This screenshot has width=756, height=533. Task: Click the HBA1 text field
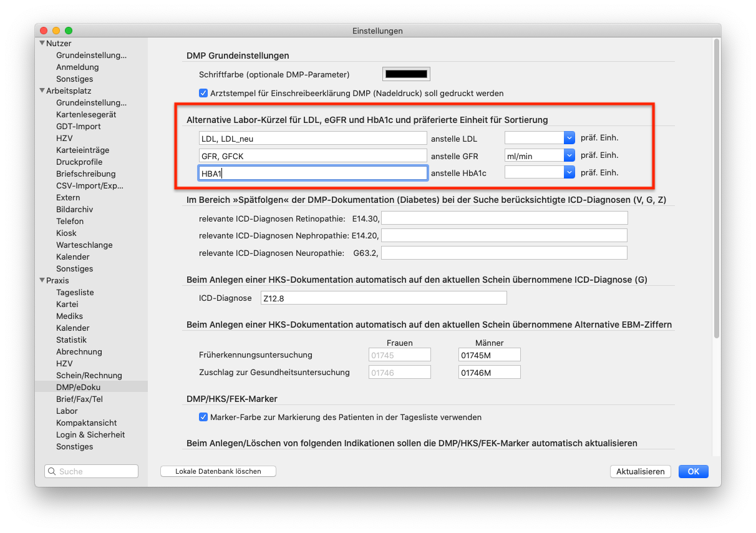313,173
